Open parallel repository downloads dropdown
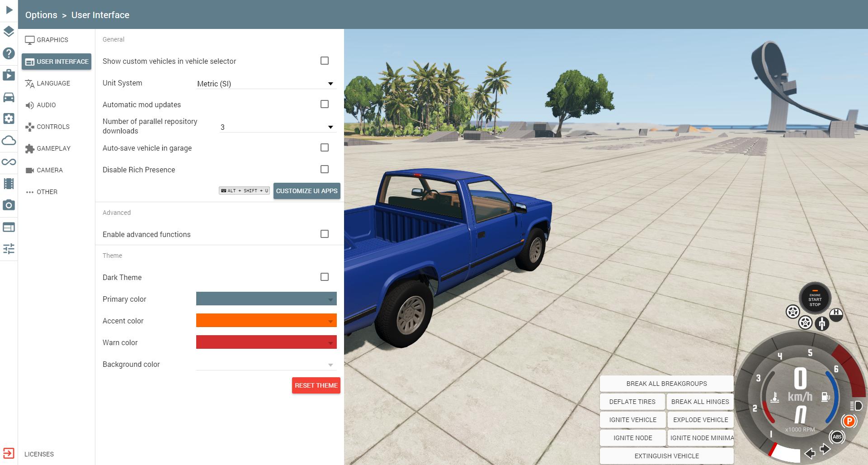Viewport: 868px width, 465px height. [278, 127]
